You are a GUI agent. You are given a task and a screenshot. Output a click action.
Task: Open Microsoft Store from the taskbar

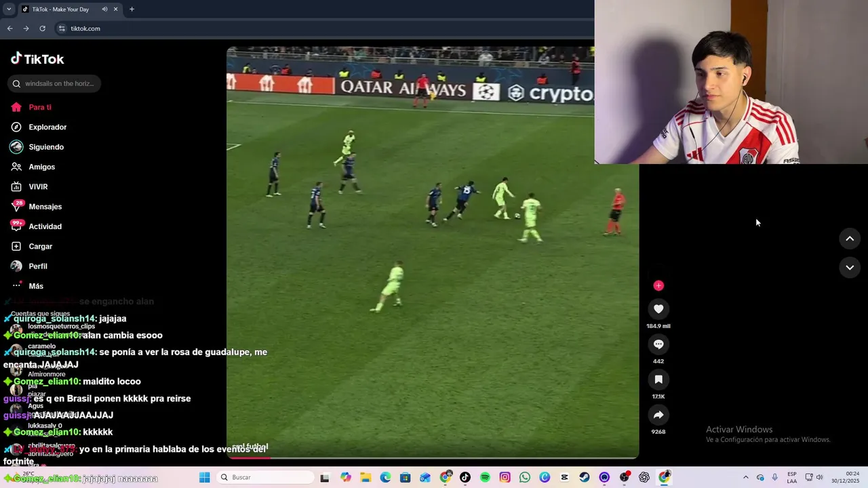(405, 477)
